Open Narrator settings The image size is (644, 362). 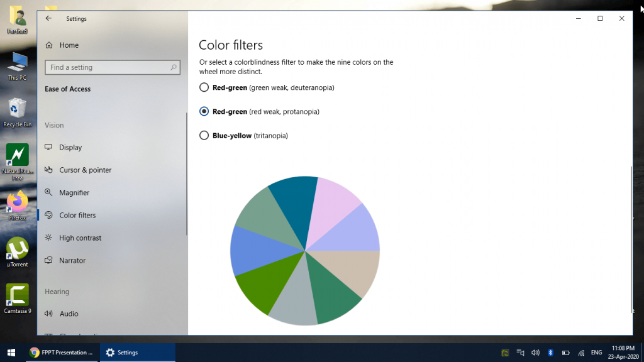tap(74, 260)
